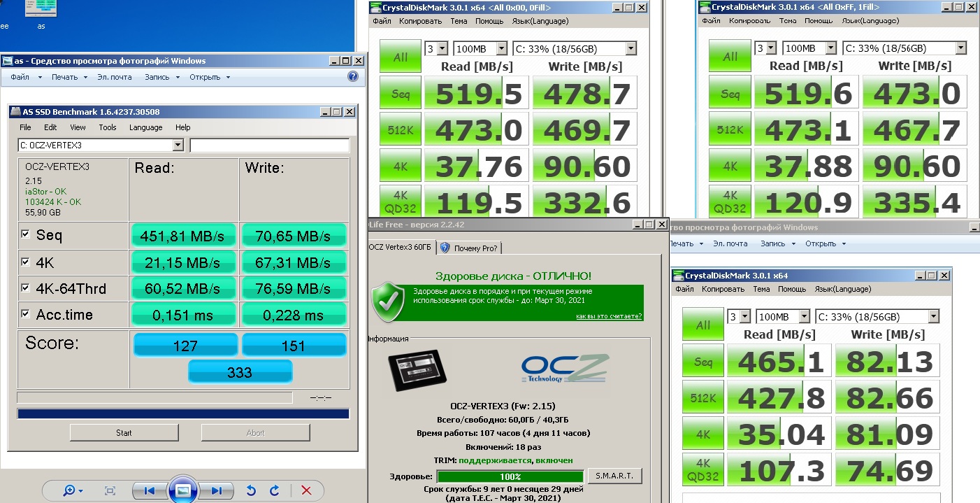Expand the Файл menu in 'as' Photo Viewer

26,77
